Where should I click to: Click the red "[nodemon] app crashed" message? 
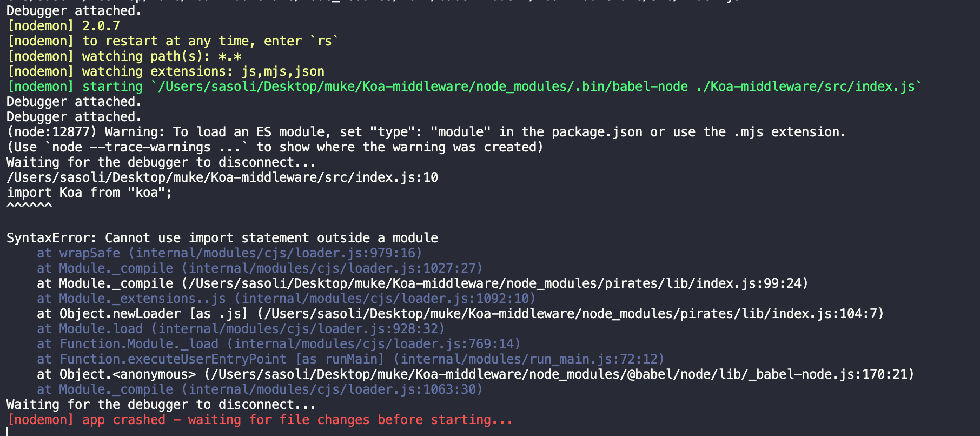click(260, 420)
